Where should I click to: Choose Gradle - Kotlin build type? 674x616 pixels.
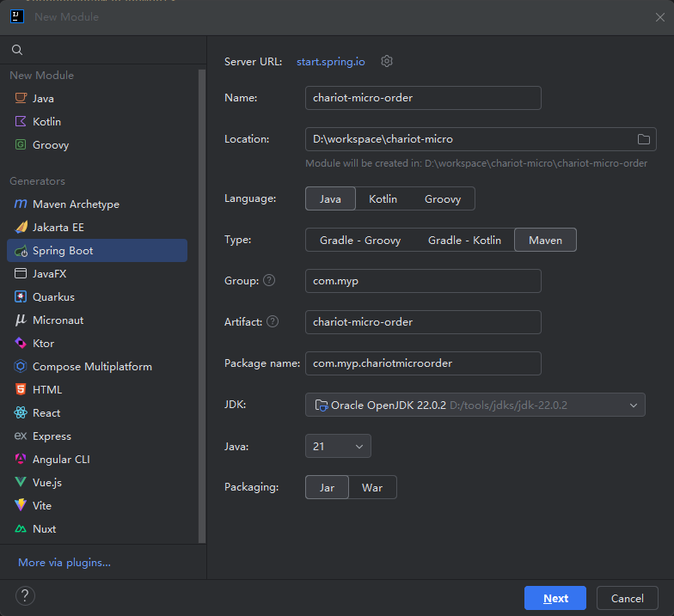point(464,240)
